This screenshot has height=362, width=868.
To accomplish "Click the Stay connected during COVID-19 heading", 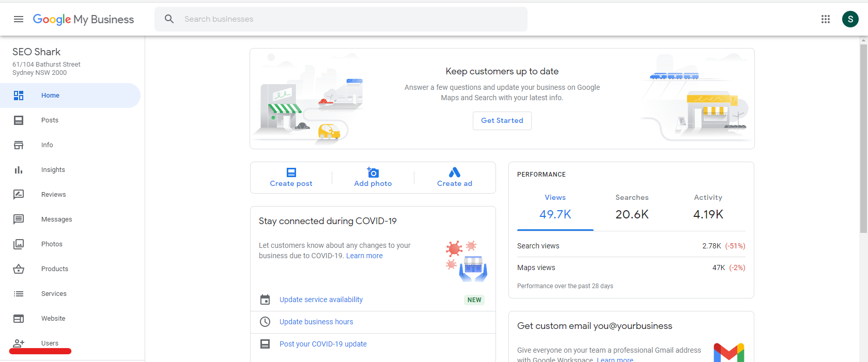I will 328,221.
